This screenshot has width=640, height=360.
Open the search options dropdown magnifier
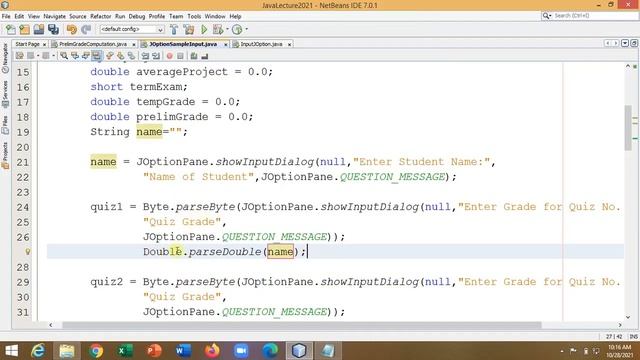(547, 16)
